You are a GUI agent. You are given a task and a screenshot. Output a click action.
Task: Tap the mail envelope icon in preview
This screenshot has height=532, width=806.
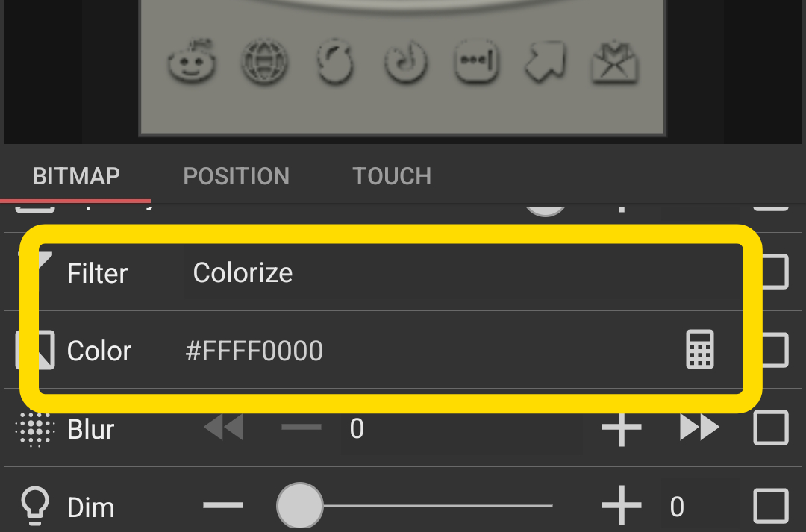615,62
